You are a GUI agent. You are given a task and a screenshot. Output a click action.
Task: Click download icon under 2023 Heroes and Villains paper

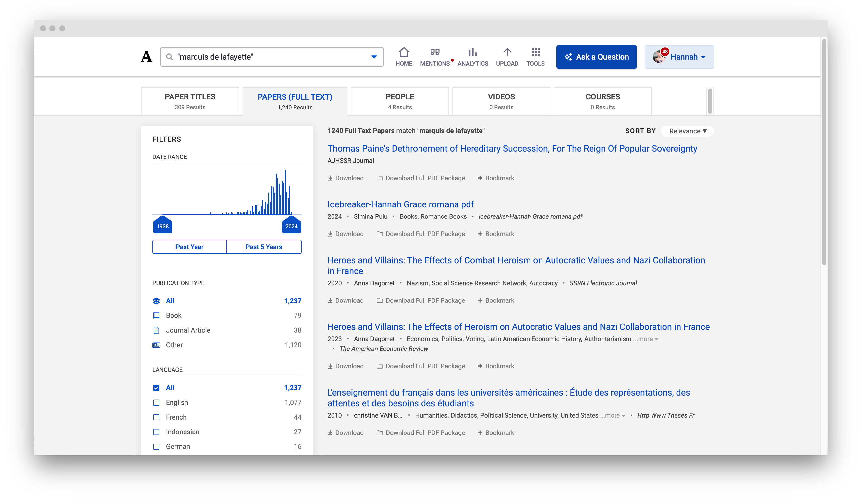(330, 366)
